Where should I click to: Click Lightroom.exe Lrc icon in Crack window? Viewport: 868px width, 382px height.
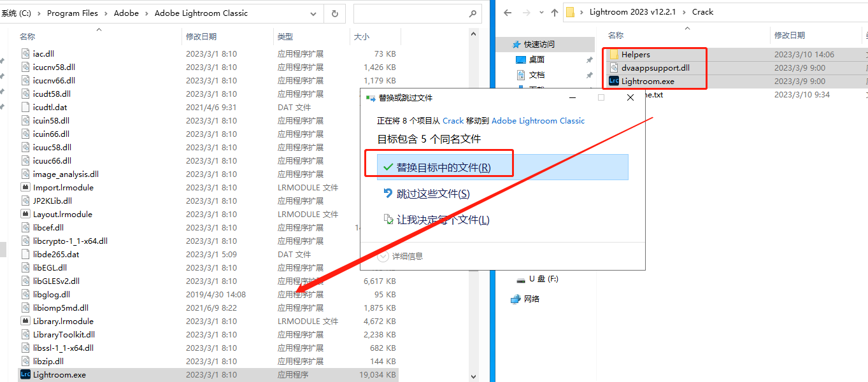614,81
